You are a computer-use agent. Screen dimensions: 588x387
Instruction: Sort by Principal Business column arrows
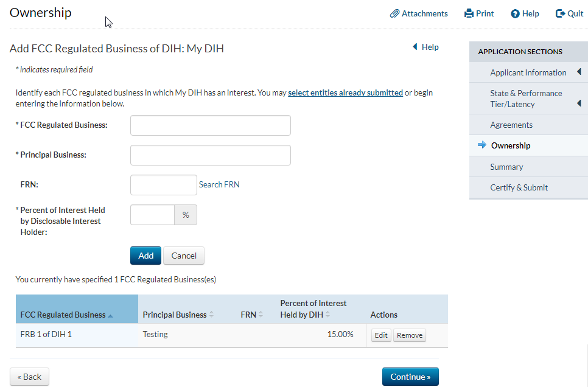[211, 315]
